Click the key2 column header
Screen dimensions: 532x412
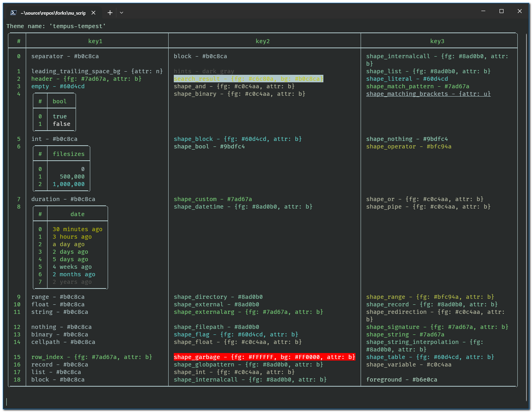(x=263, y=41)
